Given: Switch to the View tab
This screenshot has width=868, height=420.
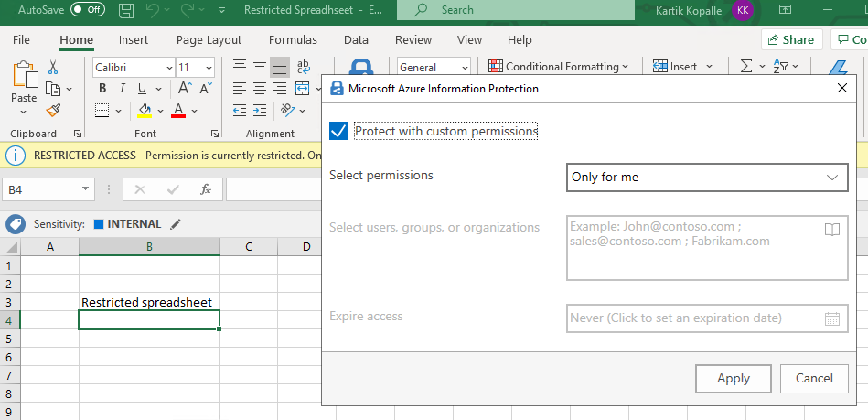Looking at the screenshot, I should [469, 40].
